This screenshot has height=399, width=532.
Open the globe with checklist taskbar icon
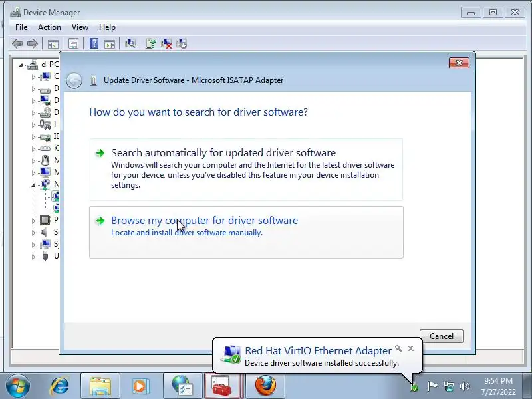coord(182,386)
